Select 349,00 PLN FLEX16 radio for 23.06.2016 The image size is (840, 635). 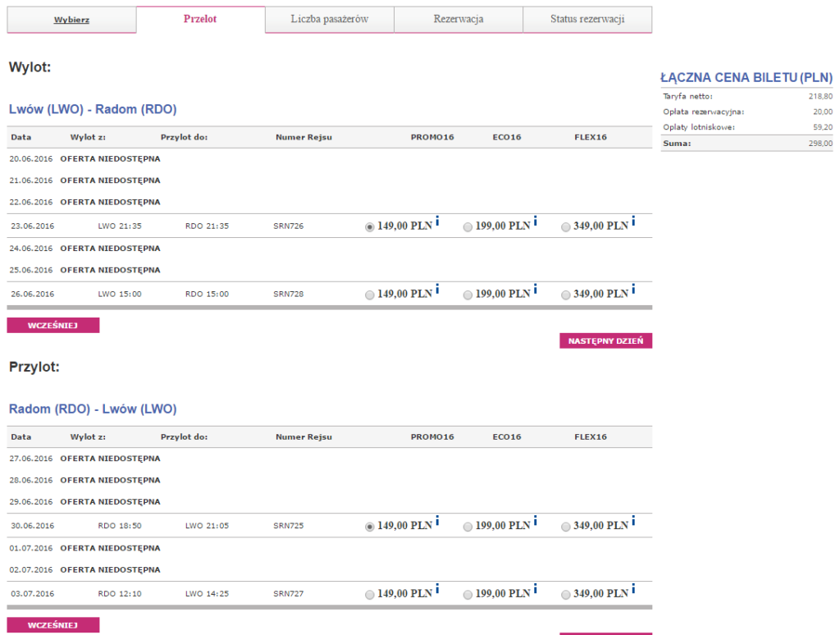[x=566, y=227]
